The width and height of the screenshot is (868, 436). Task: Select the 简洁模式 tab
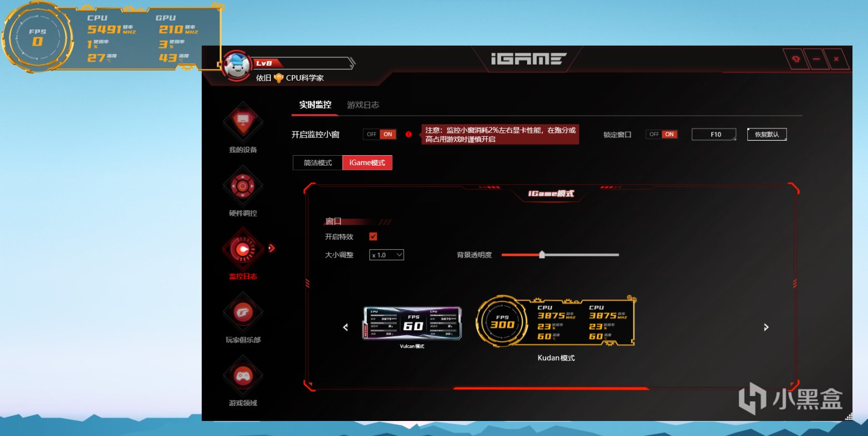(318, 163)
